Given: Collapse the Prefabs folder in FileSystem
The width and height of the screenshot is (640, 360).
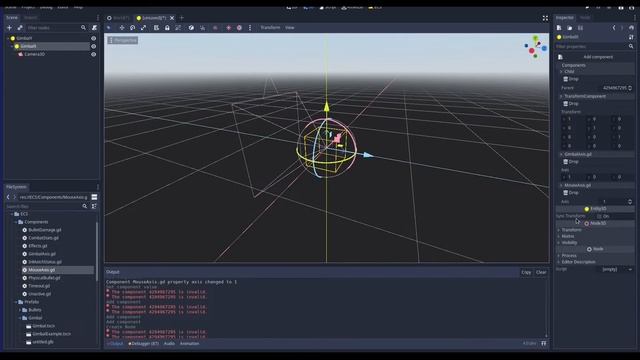Looking at the screenshot, I should (x=16, y=302).
